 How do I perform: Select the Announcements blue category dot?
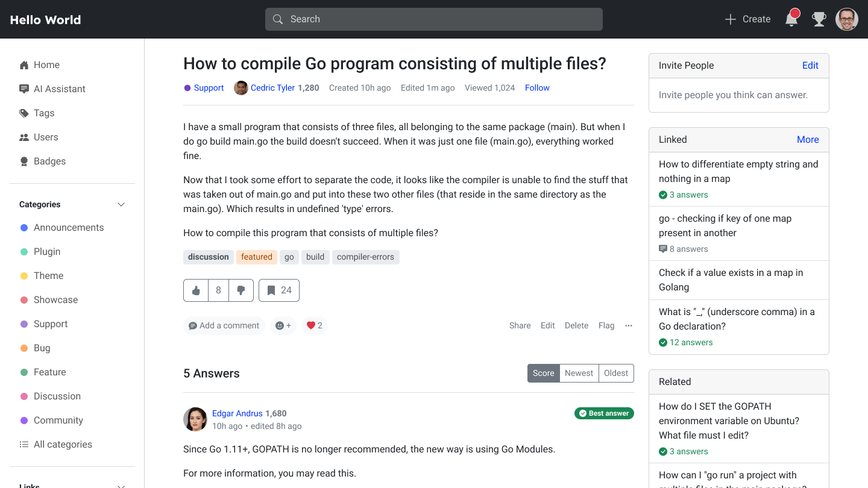24,228
